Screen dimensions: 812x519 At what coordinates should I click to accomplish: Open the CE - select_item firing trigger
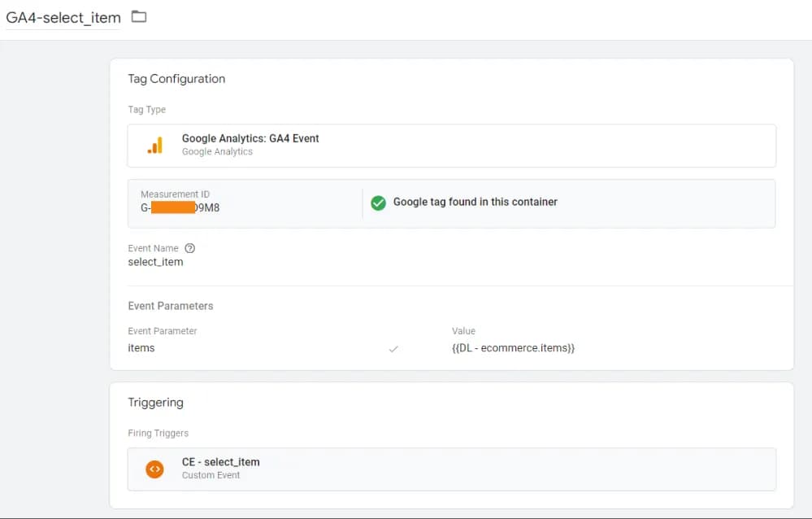[x=452, y=469]
